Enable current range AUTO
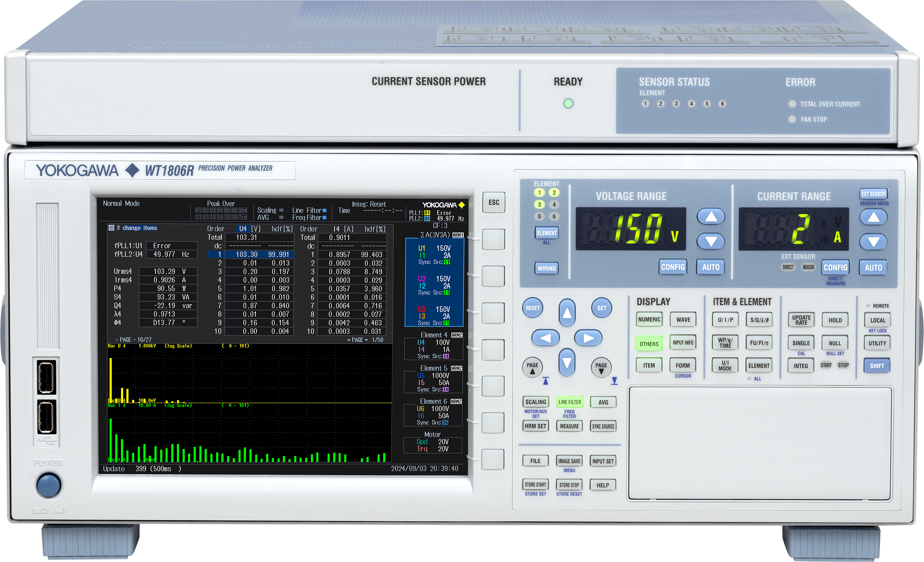This screenshot has width=924, height=562. coord(873,268)
